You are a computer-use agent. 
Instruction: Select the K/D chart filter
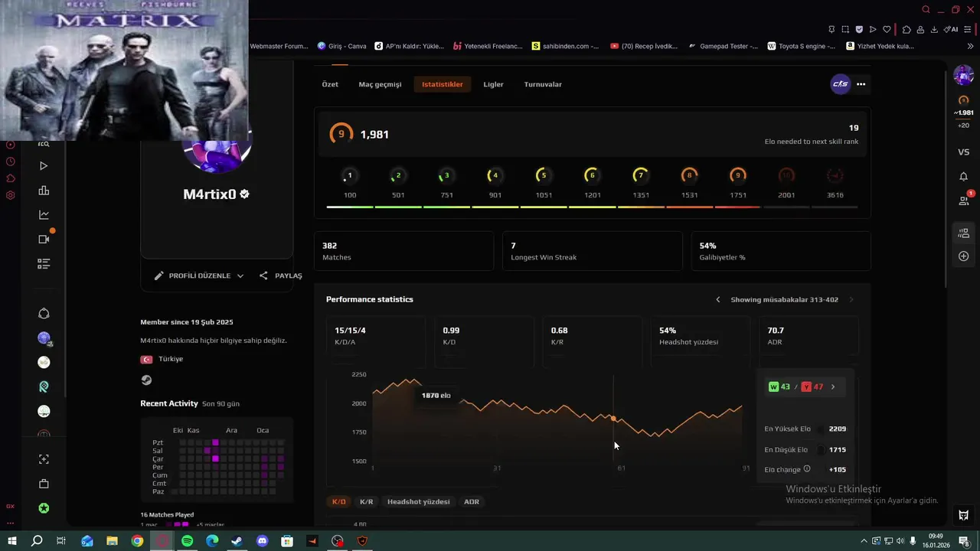pos(338,501)
